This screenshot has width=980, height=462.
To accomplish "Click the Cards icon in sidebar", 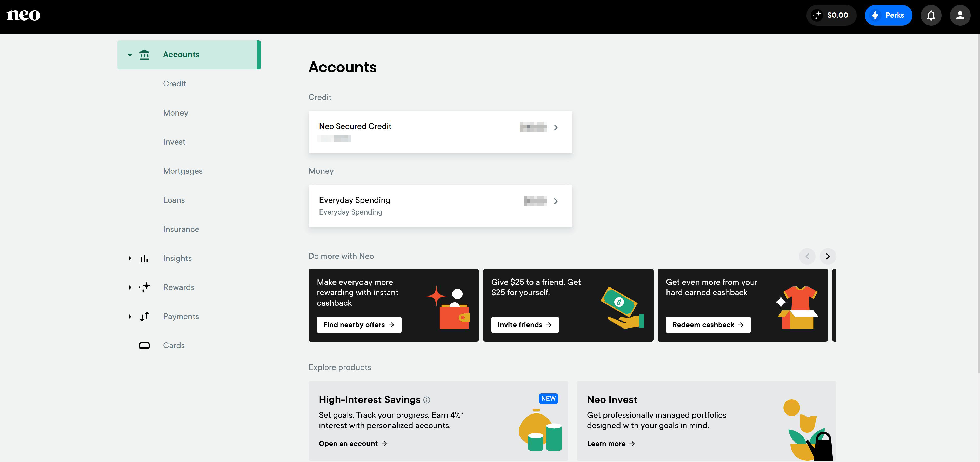I will pyautogui.click(x=144, y=346).
